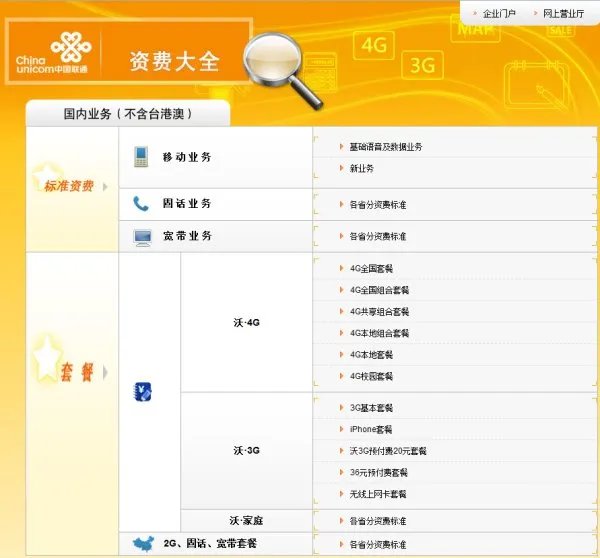
Task: Open 企业门户 in top navigation
Action: (x=499, y=14)
